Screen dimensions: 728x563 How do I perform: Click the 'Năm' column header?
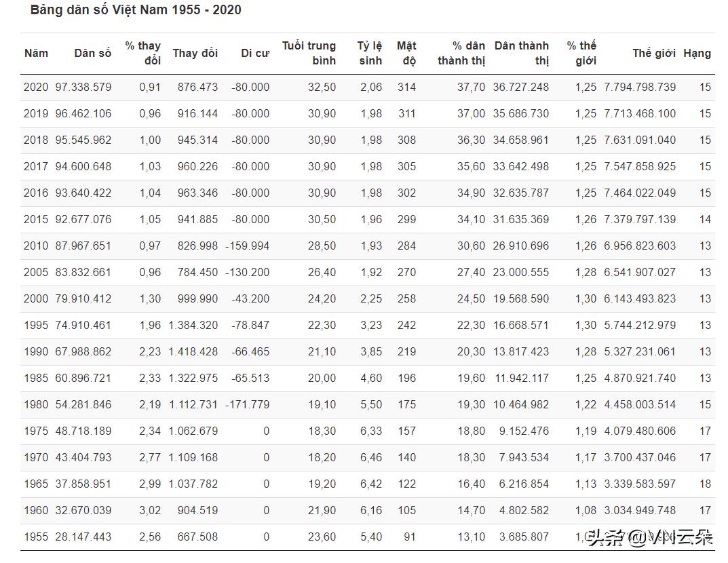(36, 53)
